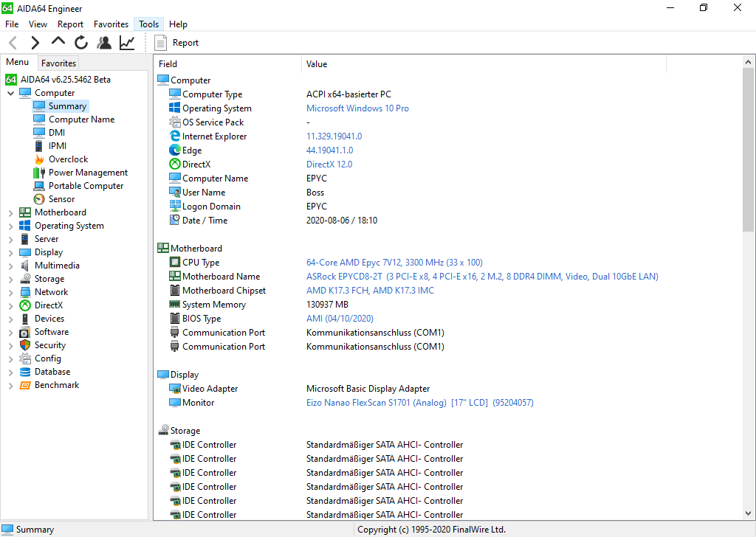
Task: Open the Favorites menu in the menu bar
Action: point(111,24)
